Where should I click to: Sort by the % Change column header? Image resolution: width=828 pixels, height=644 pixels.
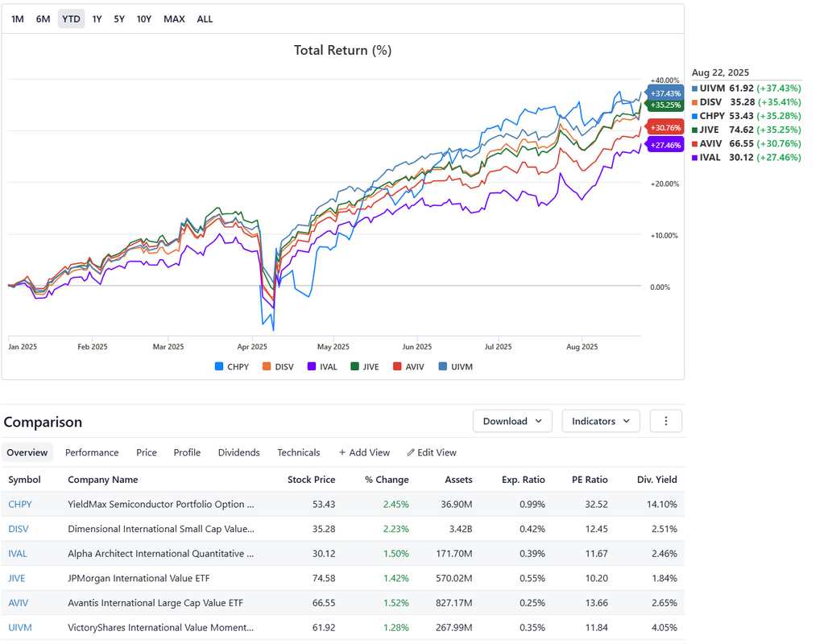pyautogui.click(x=387, y=479)
